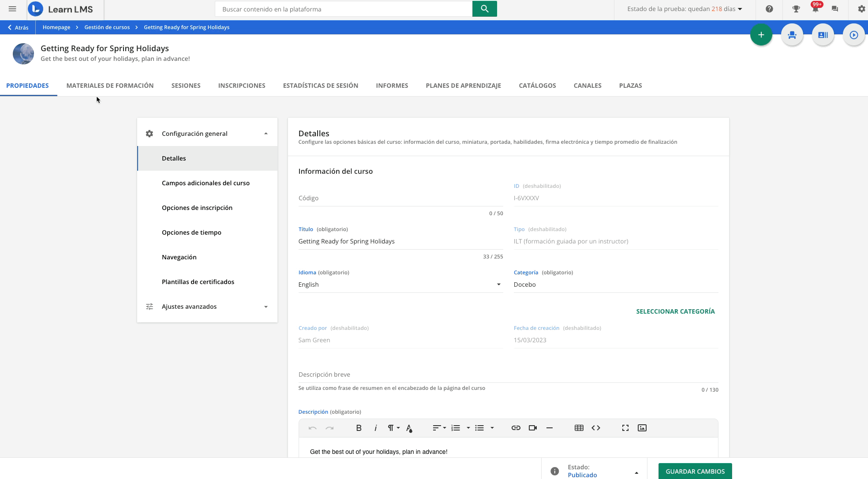Image resolution: width=868 pixels, height=479 pixels.
Task: Select Navegación in the sidebar
Action: coord(207,257)
